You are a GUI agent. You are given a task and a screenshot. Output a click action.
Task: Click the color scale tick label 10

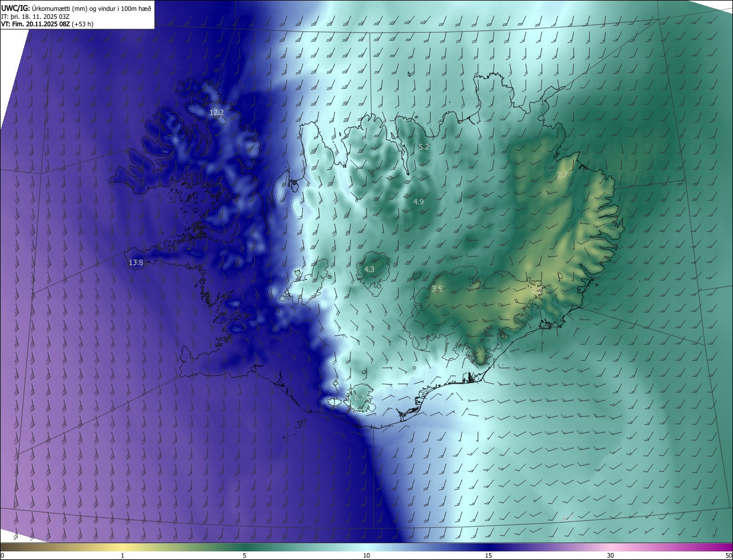[366, 555]
